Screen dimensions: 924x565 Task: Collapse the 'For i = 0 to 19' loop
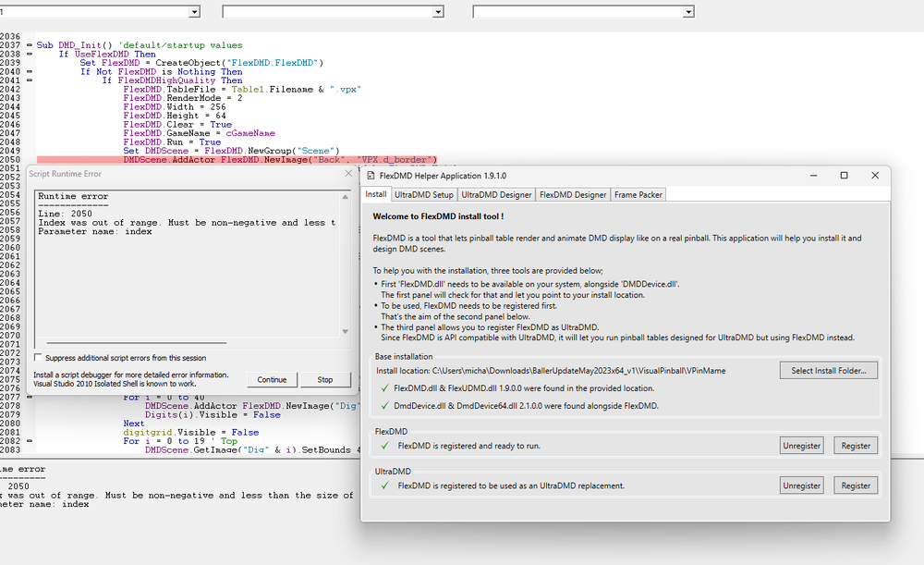point(30,440)
